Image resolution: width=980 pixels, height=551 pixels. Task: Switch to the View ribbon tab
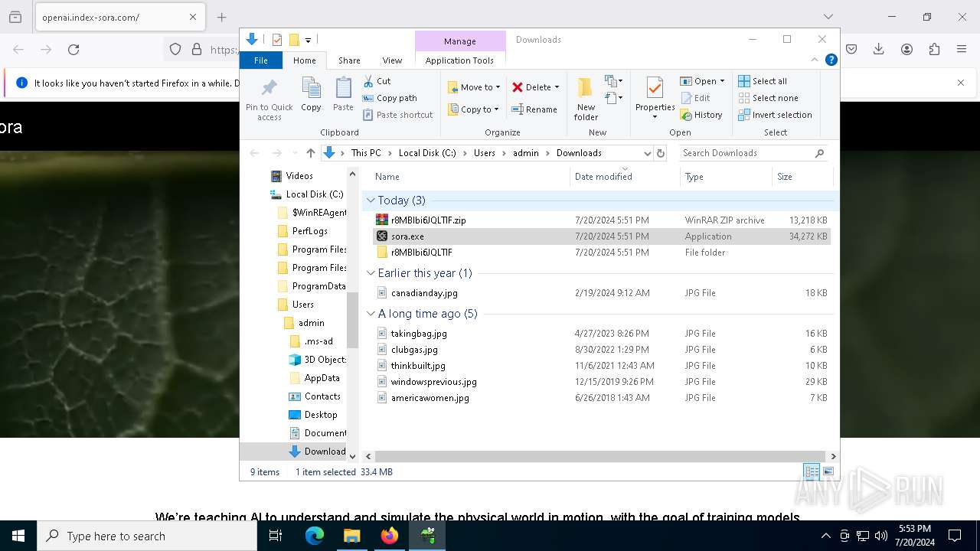click(392, 60)
